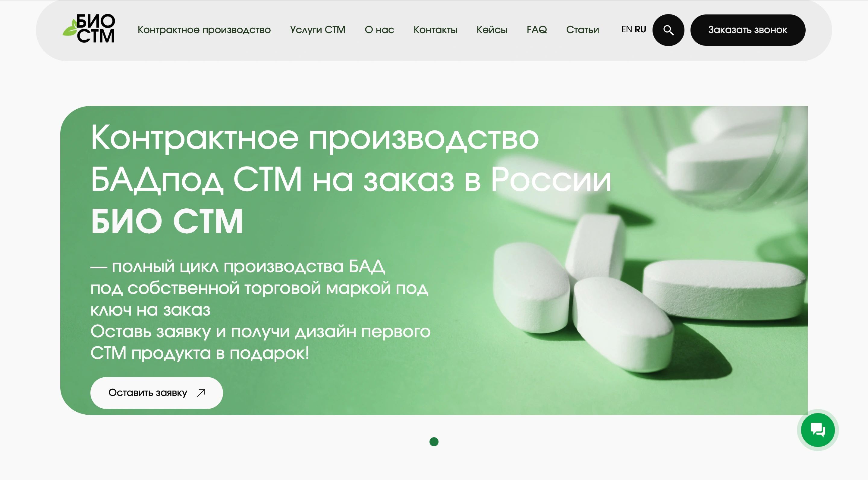This screenshot has height=480, width=868.
Task: Open Контрактное производство menu
Action: coord(204,30)
